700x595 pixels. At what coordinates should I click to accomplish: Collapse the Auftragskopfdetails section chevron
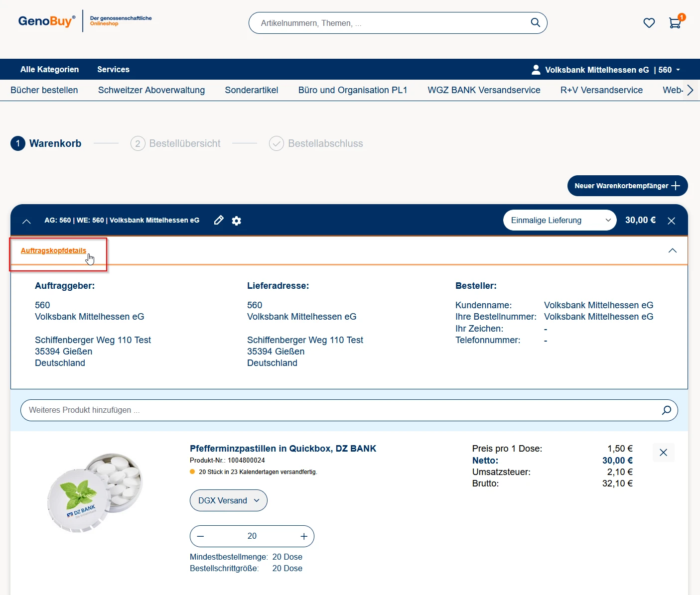coord(672,250)
